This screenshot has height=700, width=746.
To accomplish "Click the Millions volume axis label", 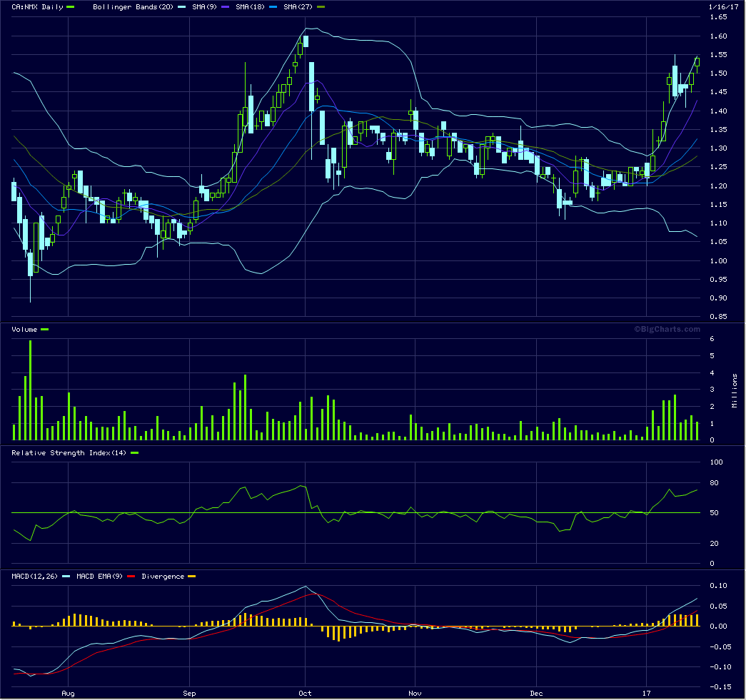I will 735,390.
